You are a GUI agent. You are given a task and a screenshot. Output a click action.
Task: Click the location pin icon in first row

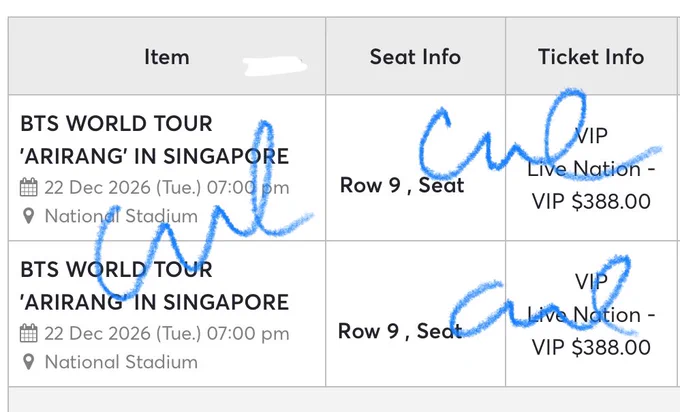[x=29, y=216]
